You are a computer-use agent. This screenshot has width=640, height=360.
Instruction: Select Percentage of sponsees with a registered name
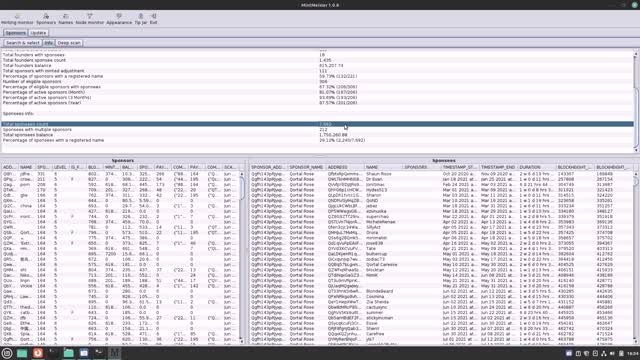click(x=318, y=140)
